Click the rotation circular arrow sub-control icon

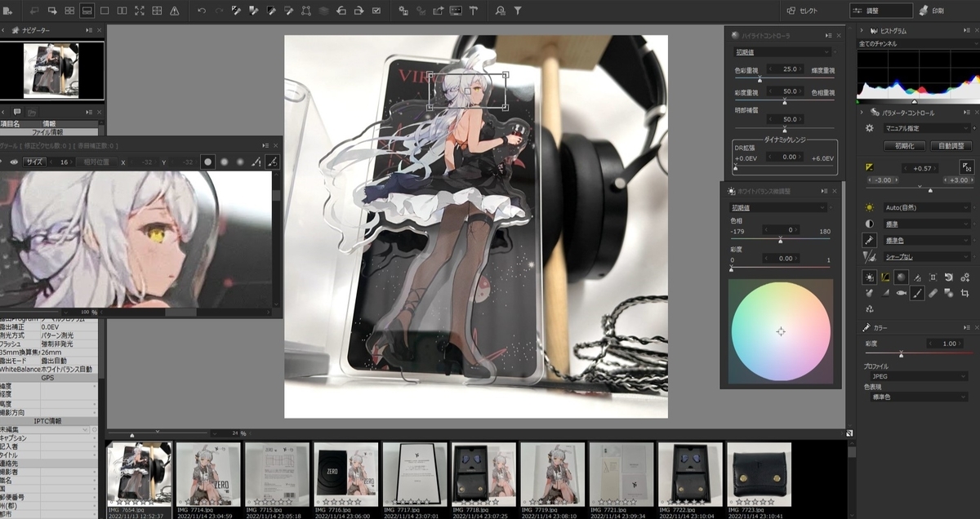click(949, 277)
